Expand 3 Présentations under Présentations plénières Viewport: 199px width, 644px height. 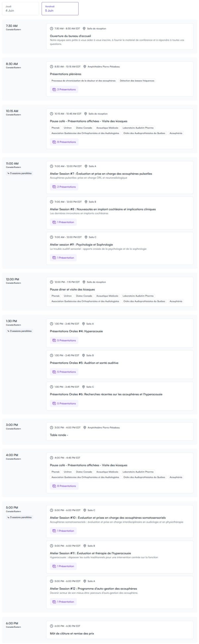(x=64, y=89)
